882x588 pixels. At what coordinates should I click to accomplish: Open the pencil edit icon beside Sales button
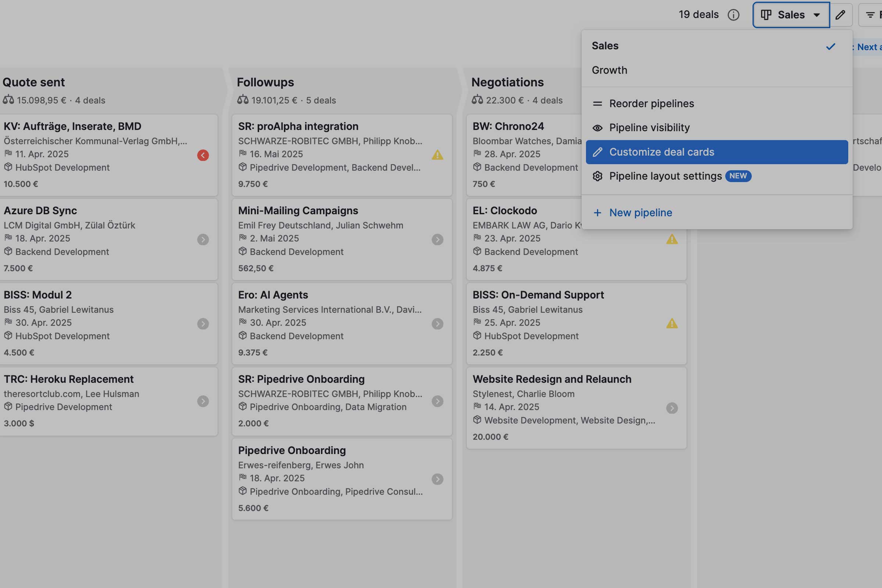point(841,15)
